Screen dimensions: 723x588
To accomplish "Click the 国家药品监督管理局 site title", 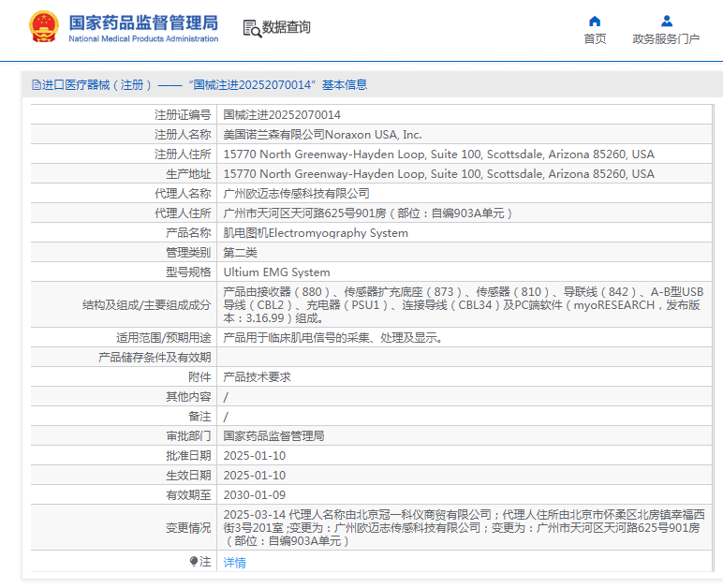I will tap(143, 22).
